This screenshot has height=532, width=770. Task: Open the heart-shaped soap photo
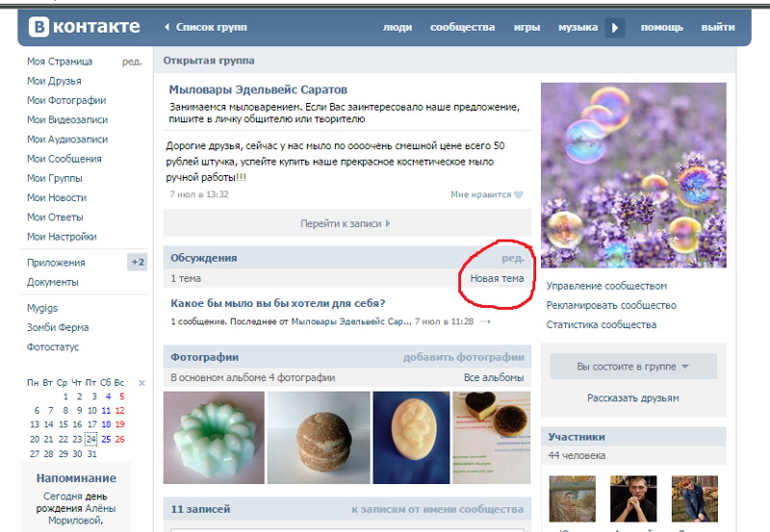[x=492, y=438]
